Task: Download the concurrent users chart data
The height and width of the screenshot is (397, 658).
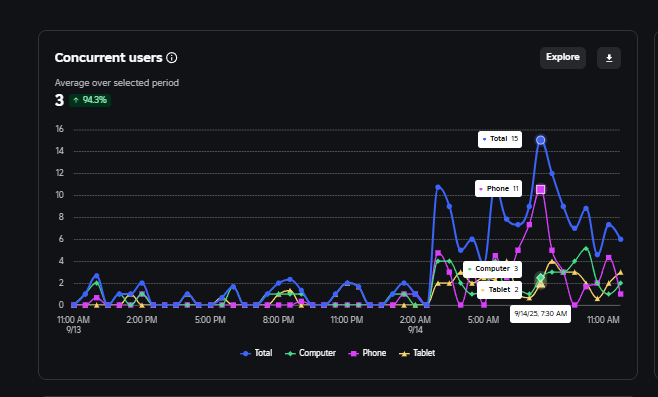Action: click(x=609, y=58)
